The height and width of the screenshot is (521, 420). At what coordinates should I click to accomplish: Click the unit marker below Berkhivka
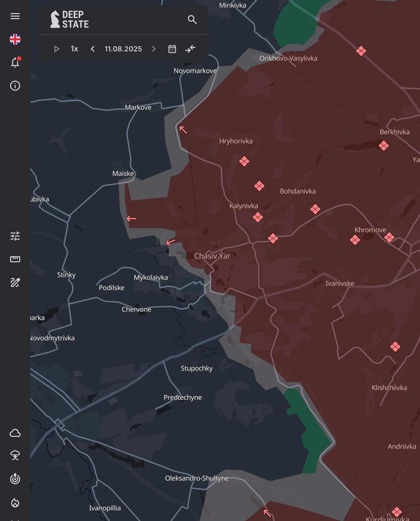coord(384,146)
